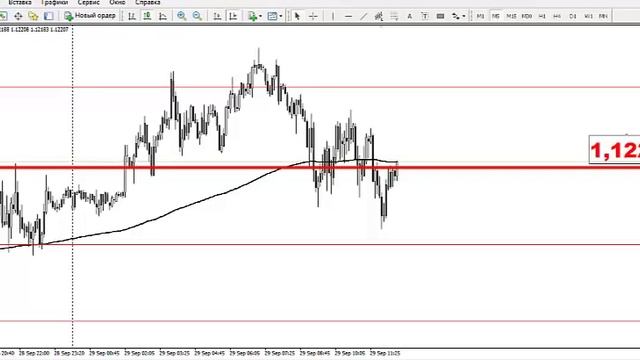Viewport: 640px width, 360px height.
Task: Select the dark rectangle shape tool
Action: [x=440, y=16]
